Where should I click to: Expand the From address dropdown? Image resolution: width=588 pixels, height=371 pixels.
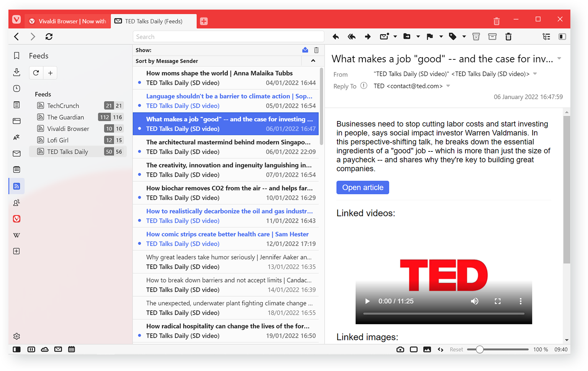535,74
